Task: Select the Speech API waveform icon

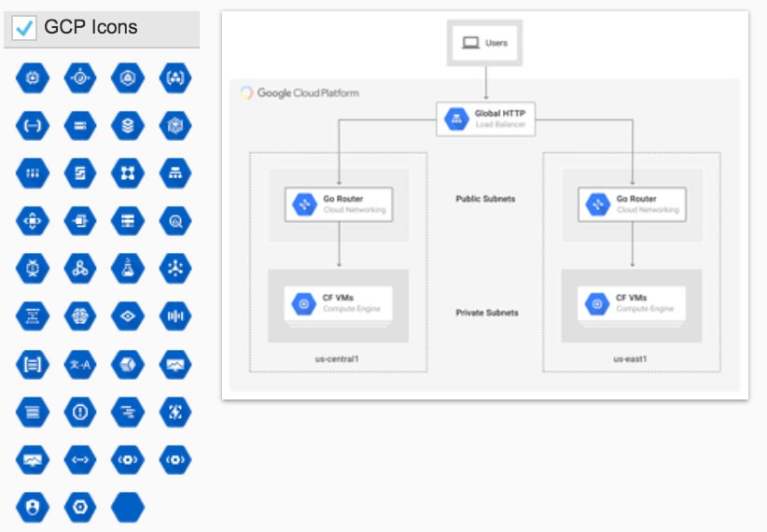Action: pos(175,316)
